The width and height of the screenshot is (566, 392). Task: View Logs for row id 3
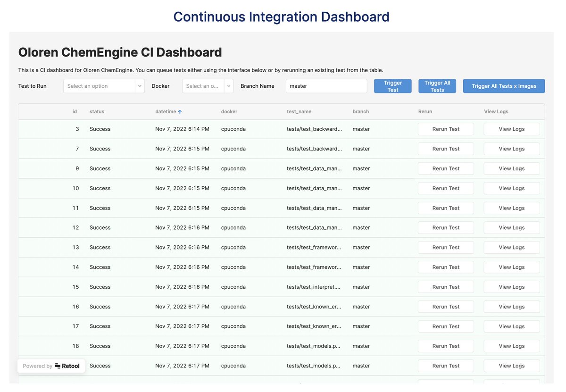point(512,129)
